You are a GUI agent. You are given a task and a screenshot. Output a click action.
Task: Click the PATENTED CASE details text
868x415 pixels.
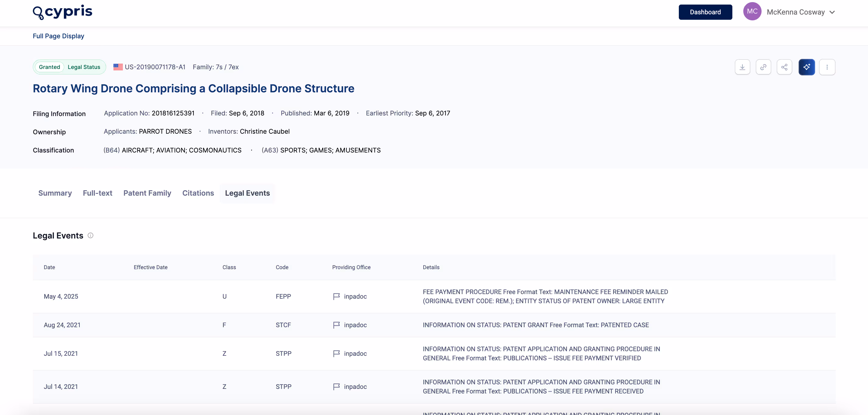(536, 325)
